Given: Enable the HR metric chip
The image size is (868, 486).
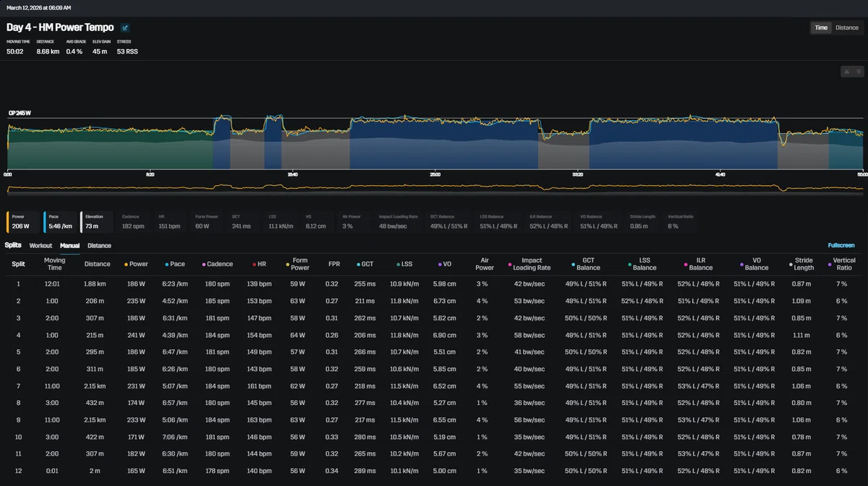Looking at the screenshot, I should point(170,222).
